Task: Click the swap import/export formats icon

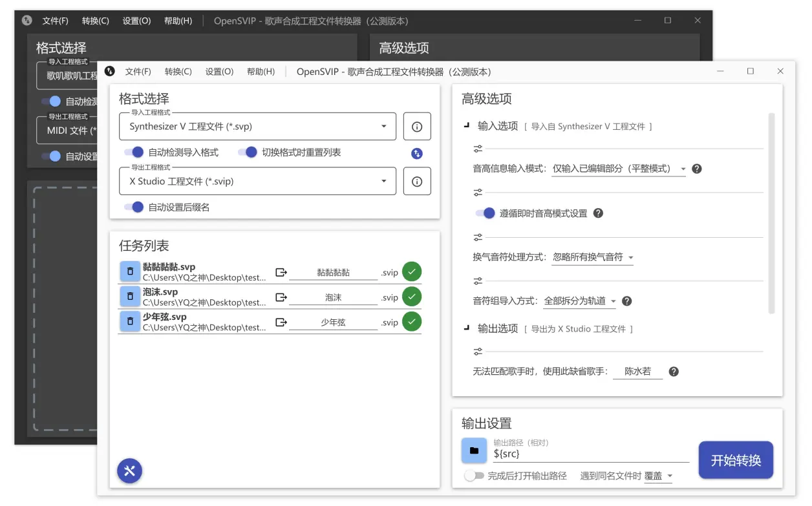Action: coord(417,153)
